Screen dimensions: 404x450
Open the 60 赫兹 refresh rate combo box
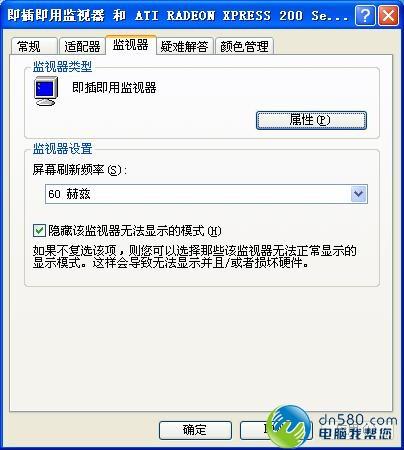206,194
